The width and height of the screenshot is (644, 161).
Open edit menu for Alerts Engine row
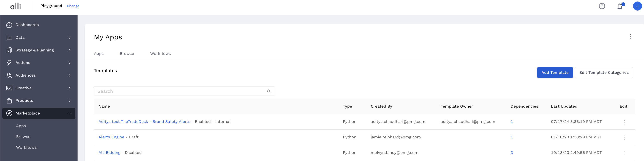[x=624, y=138]
